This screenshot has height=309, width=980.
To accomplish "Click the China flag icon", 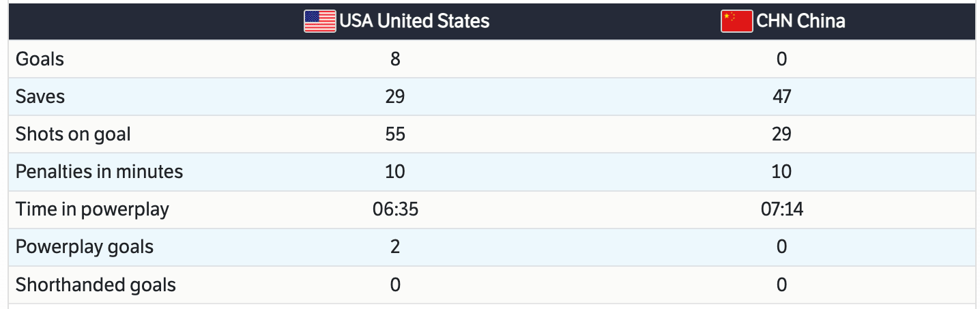I will [x=736, y=21].
